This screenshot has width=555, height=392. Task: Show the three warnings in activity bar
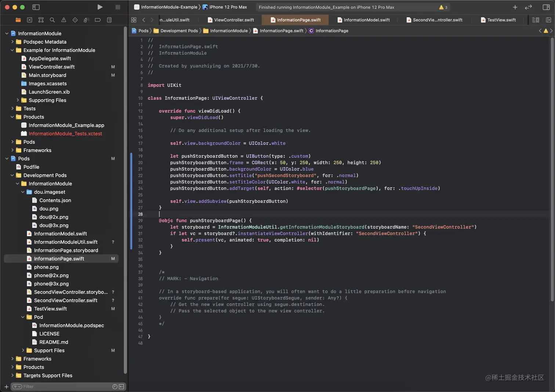pos(443,7)
